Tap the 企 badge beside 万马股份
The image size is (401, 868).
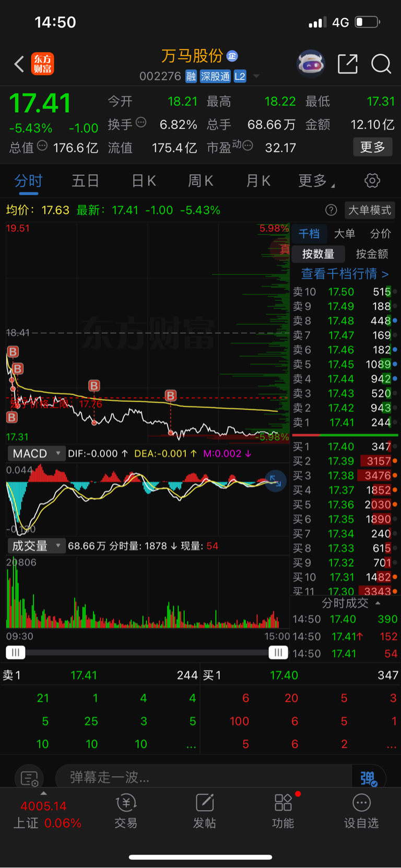pos(232,56)
